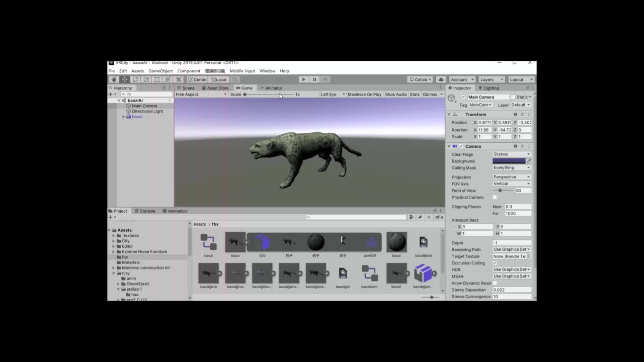
Task: Click the Step frame button
Action: point(325,79)
